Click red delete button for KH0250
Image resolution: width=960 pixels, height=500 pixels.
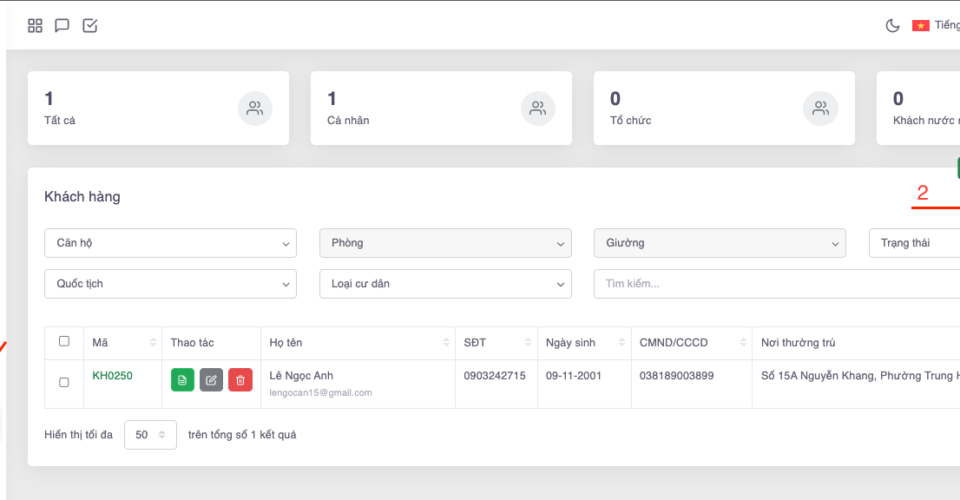pos(240,380)
